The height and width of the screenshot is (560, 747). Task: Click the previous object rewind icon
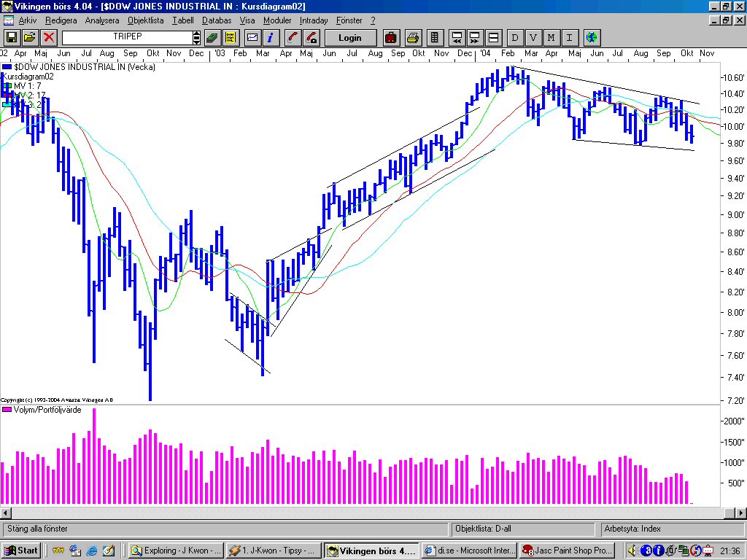pyautogui.click(x=457, y=38)
